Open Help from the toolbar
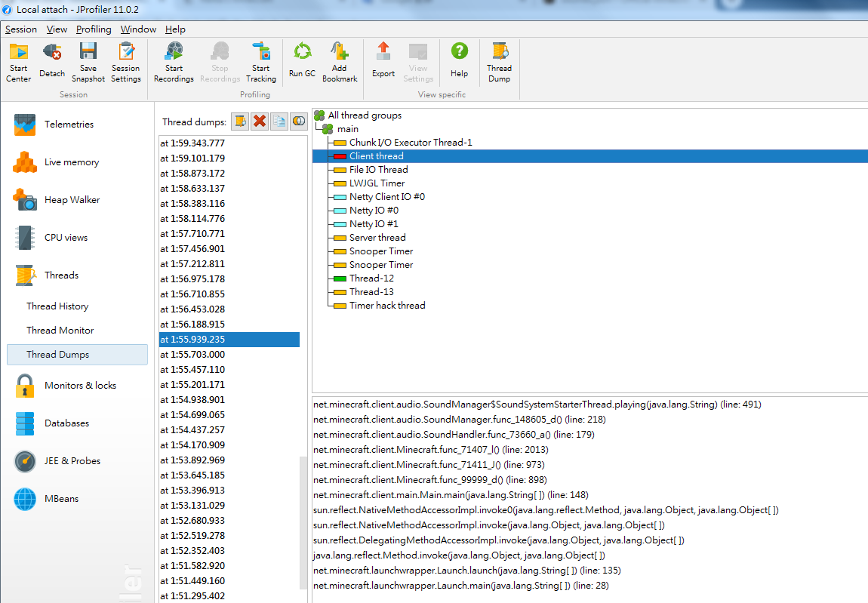Image resolution: width=868 pixels, height=603 pixels. pyautogui.click(x=459, y=61)
